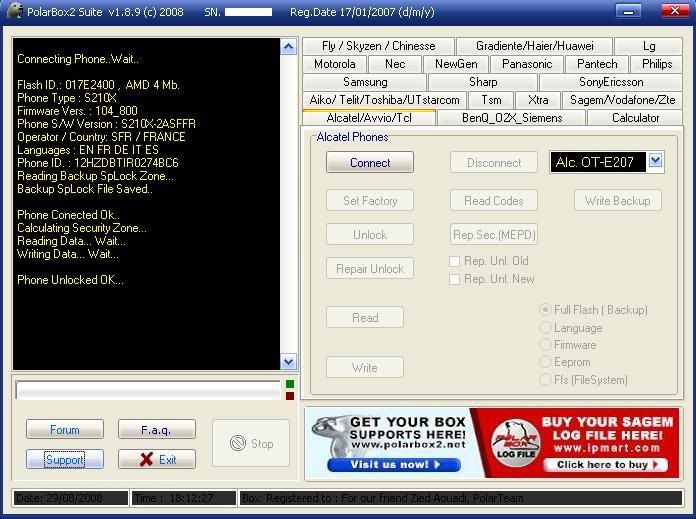The width and height of the screenshot is (696, 519).
Task: Select the Language radio option
Action: pyautogui.click(x=545, y=328)
